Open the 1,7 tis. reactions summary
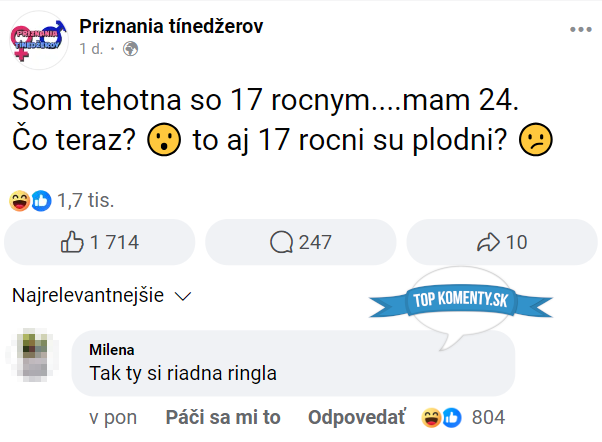Image resolution: width=602 pixels, height=442 pixels. tap(85, 201)
